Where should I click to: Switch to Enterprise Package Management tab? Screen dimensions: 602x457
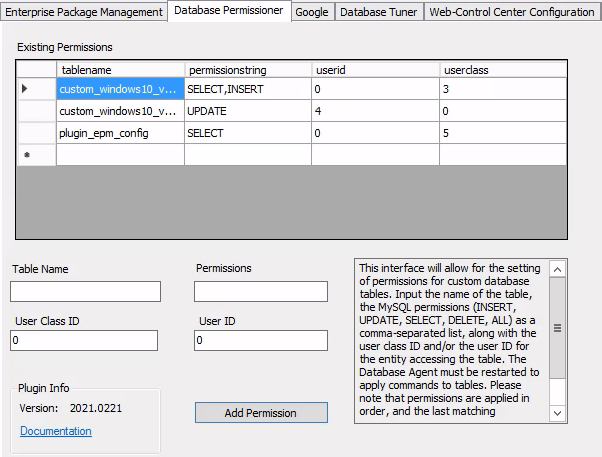84,12
